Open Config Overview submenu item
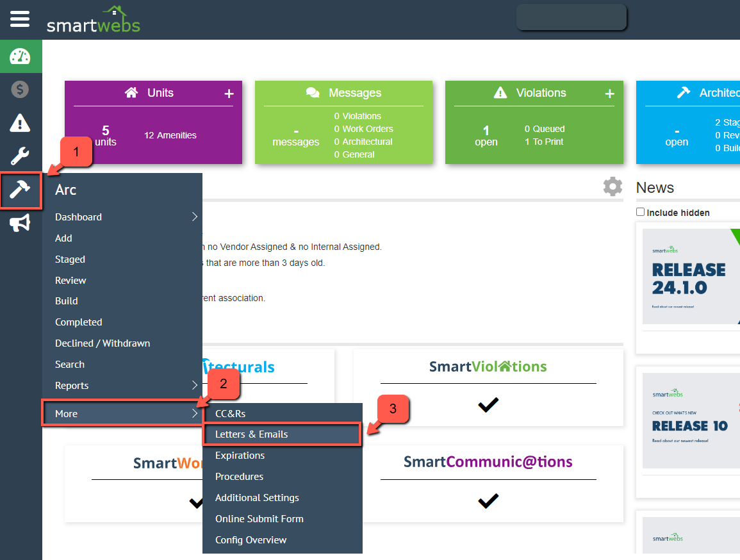The width and height of the screenshot is (740, 560). [283, 540]
